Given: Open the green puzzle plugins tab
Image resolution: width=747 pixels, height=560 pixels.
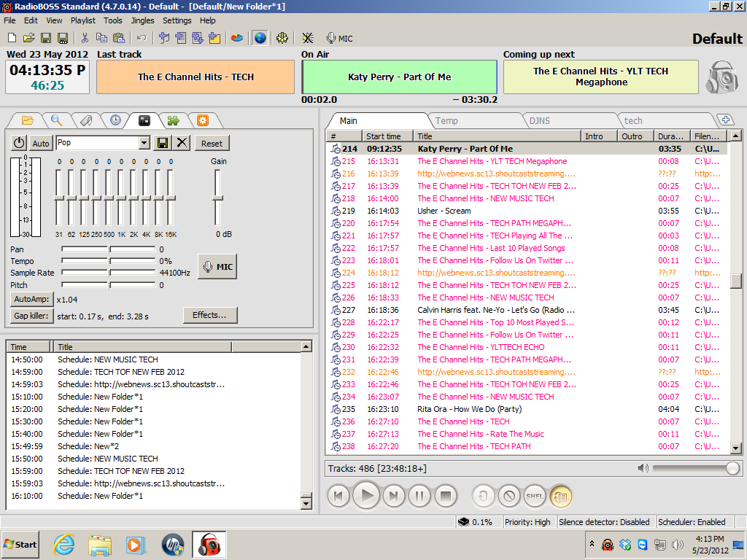Looking at the screenshot, I should pyautogui.click(x=173, y=120).
